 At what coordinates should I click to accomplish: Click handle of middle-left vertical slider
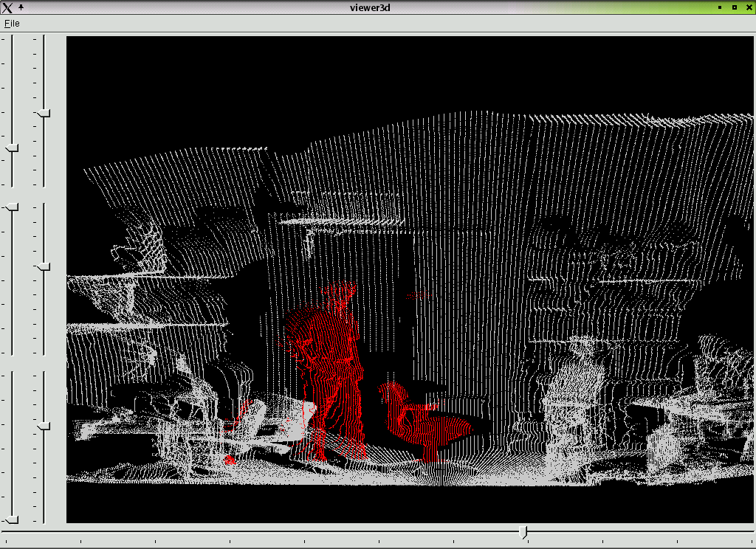point(12,208)
